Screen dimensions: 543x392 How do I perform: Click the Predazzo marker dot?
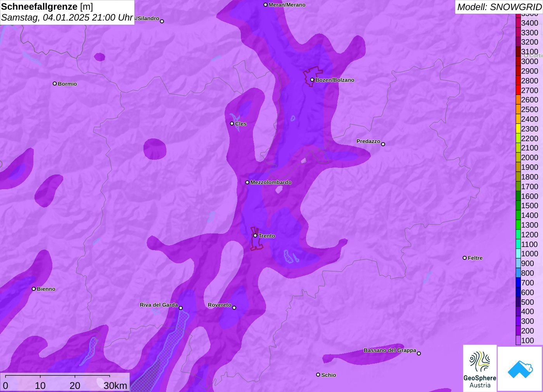click(383, 144)
